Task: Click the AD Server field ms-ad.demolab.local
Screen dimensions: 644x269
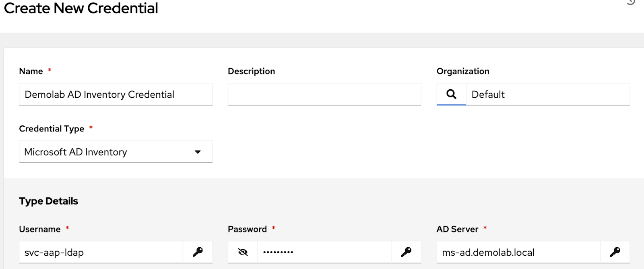Action: pyautogui.click(x=518, y=252)
